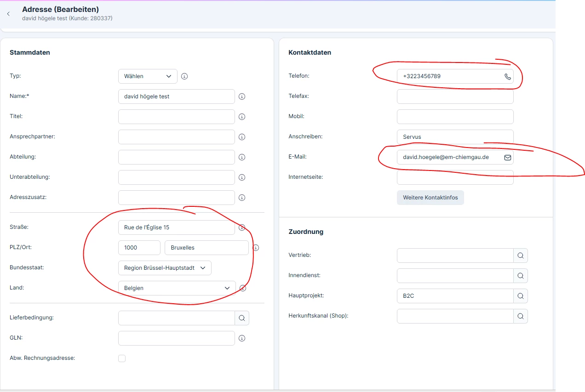Show info icon beside Name field
The image size is (585, 392).
coord(242,97)
